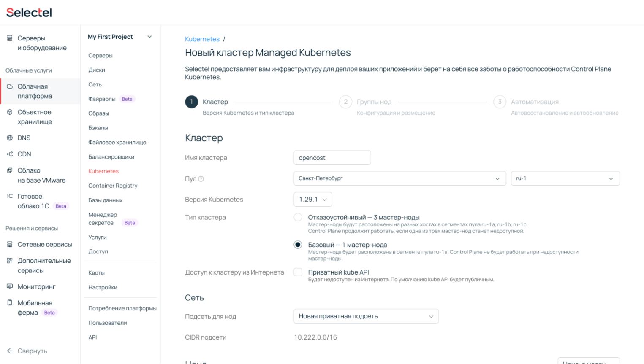This screenshot has height=364, width=644.
Task: Click the VMware cloud icon
Action: 10,170
